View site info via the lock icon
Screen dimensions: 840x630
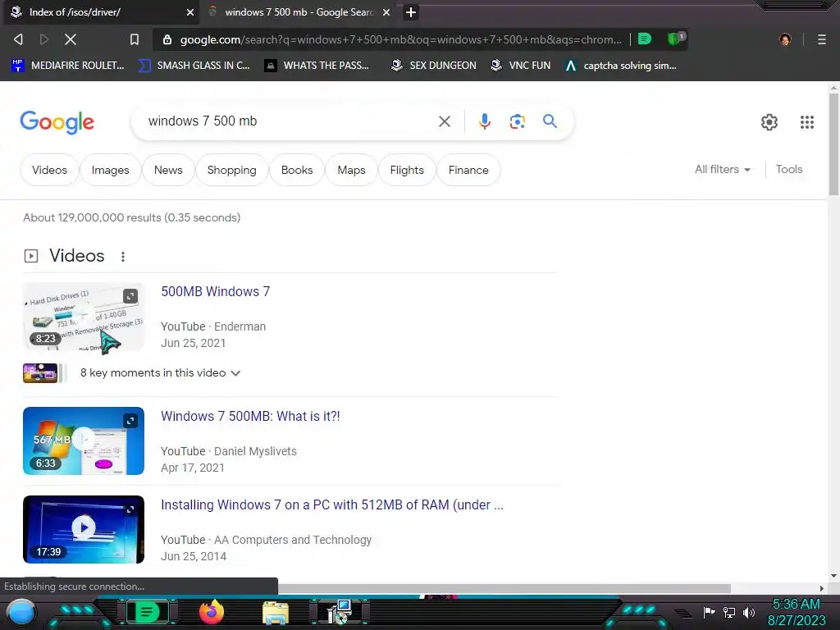pos(167,39)
